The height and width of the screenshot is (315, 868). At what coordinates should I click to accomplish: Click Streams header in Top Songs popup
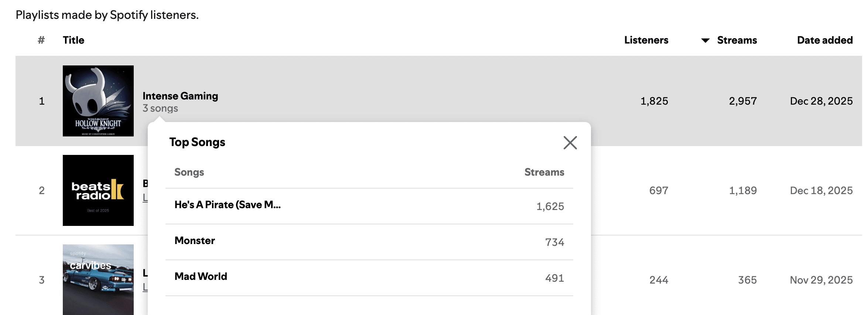click(544, 172)
